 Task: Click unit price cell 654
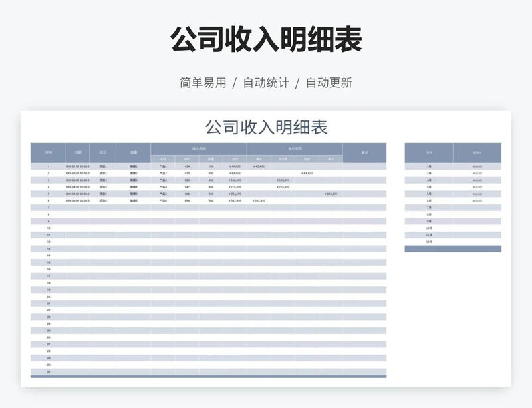187,201
